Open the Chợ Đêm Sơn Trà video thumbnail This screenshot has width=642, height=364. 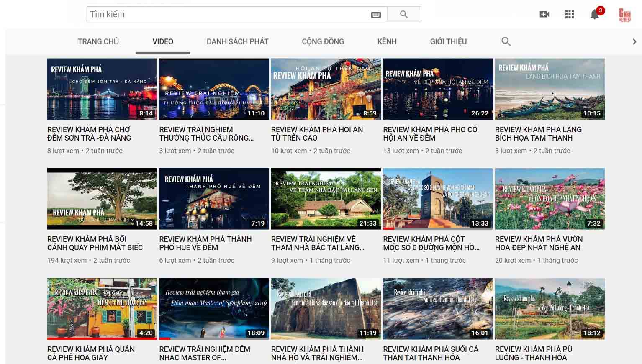(102, 89)
